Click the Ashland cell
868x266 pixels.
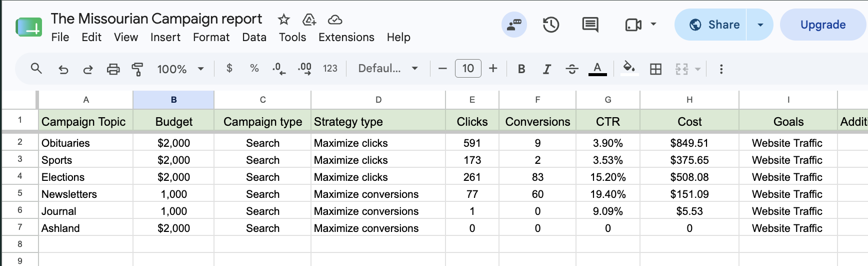click(x=86, y=228)
